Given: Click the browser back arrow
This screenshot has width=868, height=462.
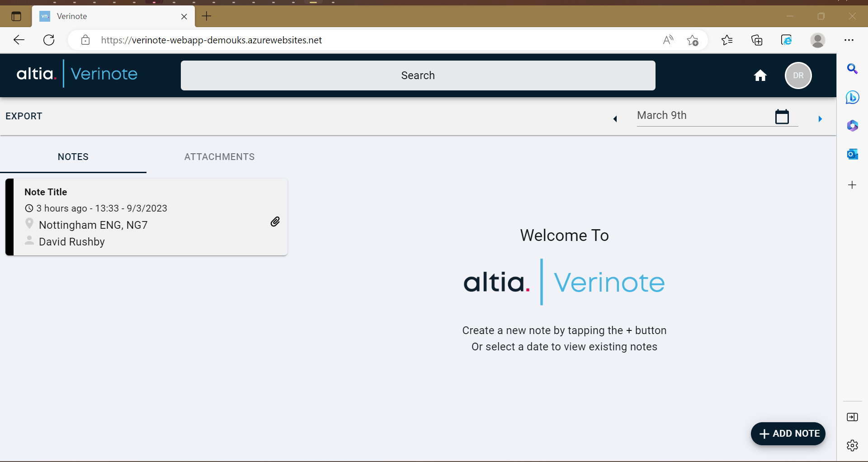Looking at the screenshot, I should coord(19,40).
